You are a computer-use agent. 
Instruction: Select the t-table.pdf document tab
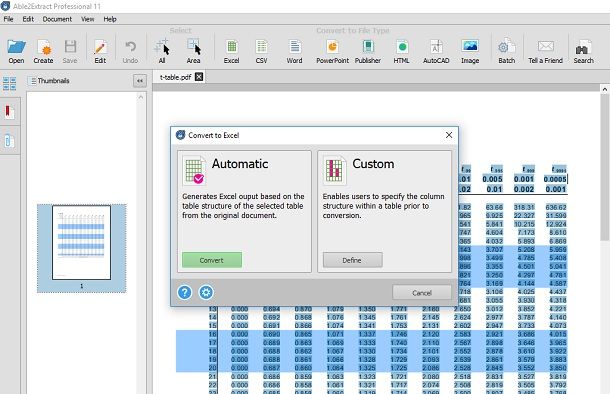point(175,77)
